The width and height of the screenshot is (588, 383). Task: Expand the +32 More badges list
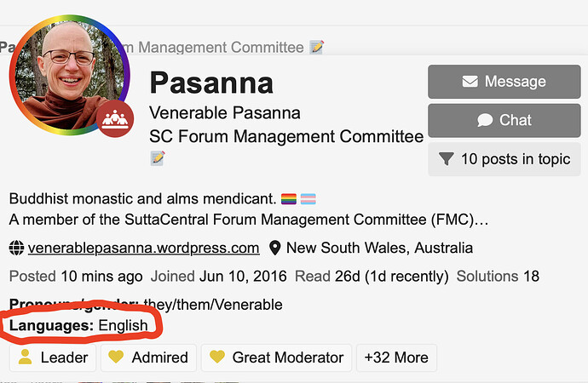396,357
